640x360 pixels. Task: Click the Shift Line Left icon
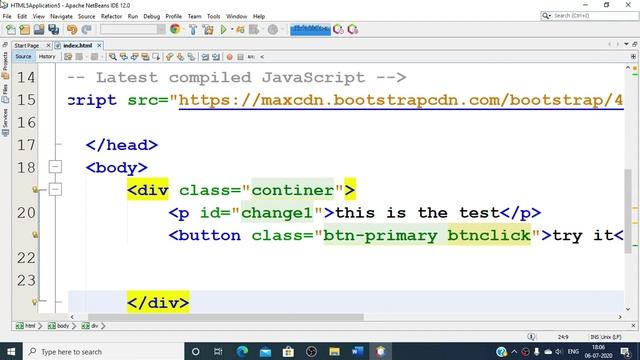coord(205,57)
